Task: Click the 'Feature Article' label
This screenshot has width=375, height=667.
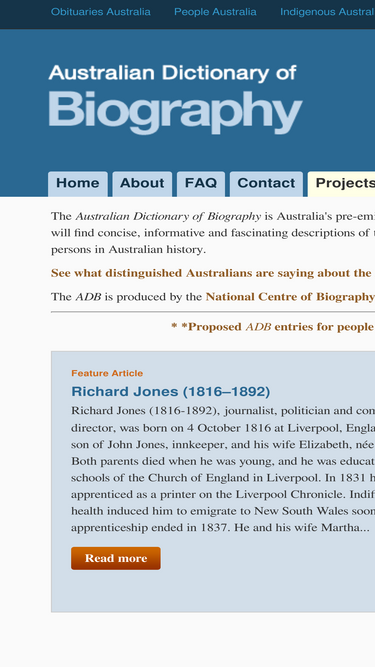Action: click(107, 373)
